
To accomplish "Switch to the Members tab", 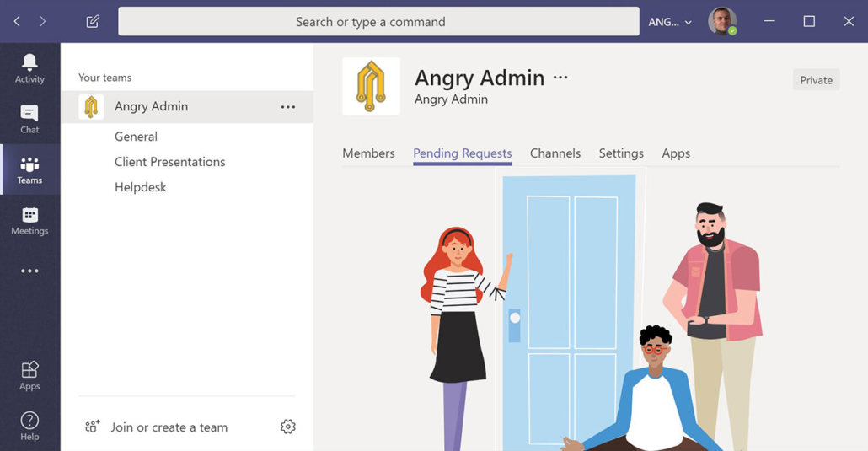I will (368, 153).
